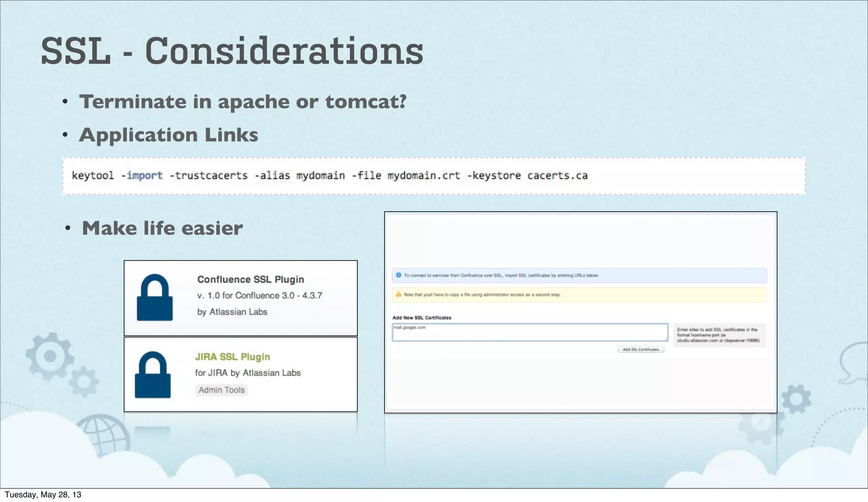Click 'v. 1.0 for Confluence 3.0 - 4.3.7' text
The image size is (868, 502).
[259, 296]
